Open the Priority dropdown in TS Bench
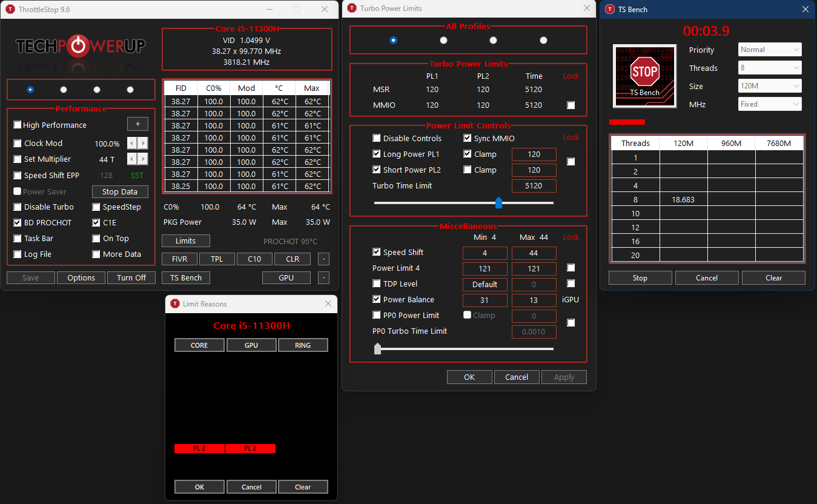Viewport: 817px width, 504px height. (770, 49)
